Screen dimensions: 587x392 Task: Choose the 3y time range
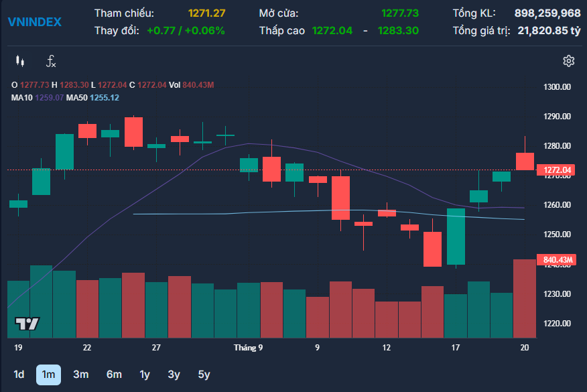click(x=174, y=375)
